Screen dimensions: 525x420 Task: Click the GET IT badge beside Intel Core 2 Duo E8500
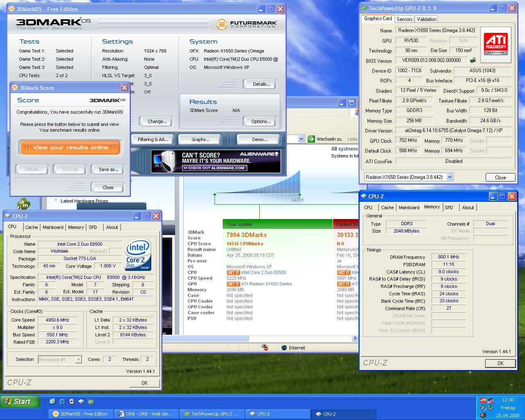pyautogui.click(x=233, y=272)
